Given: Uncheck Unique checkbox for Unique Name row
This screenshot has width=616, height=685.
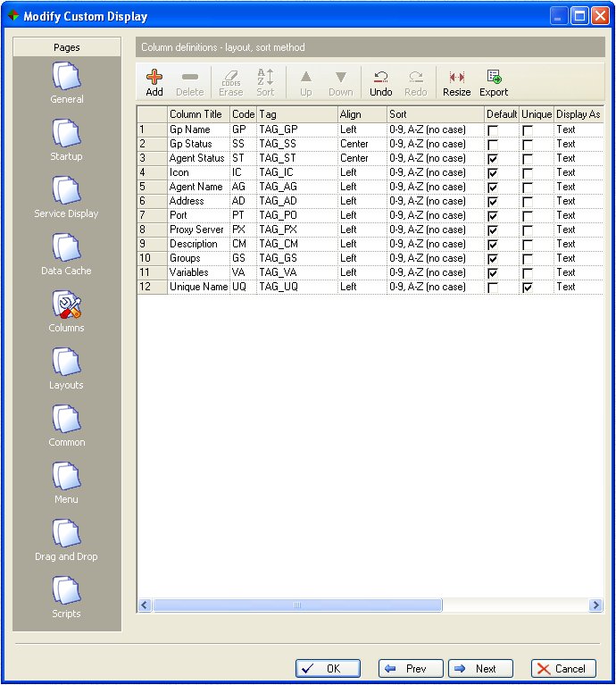Looking at the screenshot, I should (x=528, y=288).
